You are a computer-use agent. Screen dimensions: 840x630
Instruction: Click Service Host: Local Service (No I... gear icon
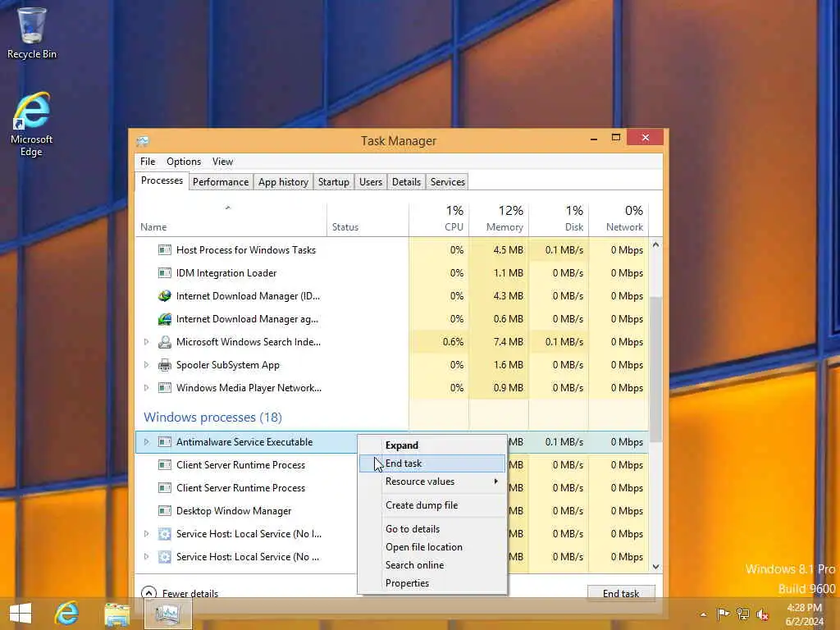point(164,534)
